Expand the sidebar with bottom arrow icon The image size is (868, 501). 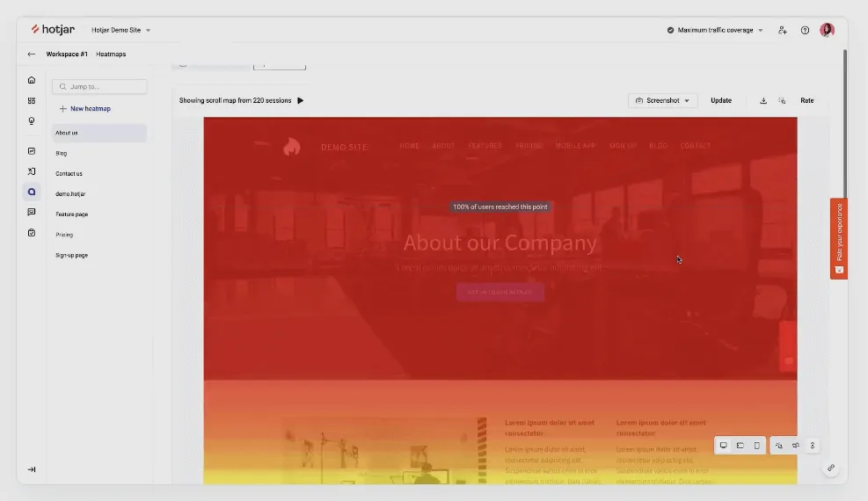point(32,469)
